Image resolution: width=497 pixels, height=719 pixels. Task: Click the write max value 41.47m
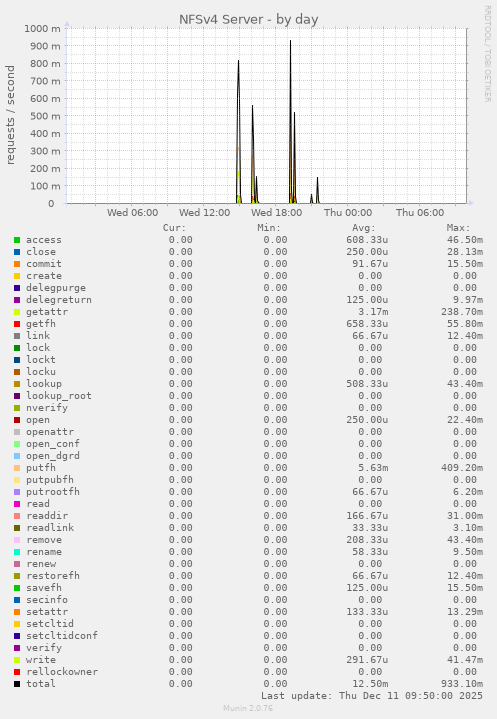click(x=465, y=660)
